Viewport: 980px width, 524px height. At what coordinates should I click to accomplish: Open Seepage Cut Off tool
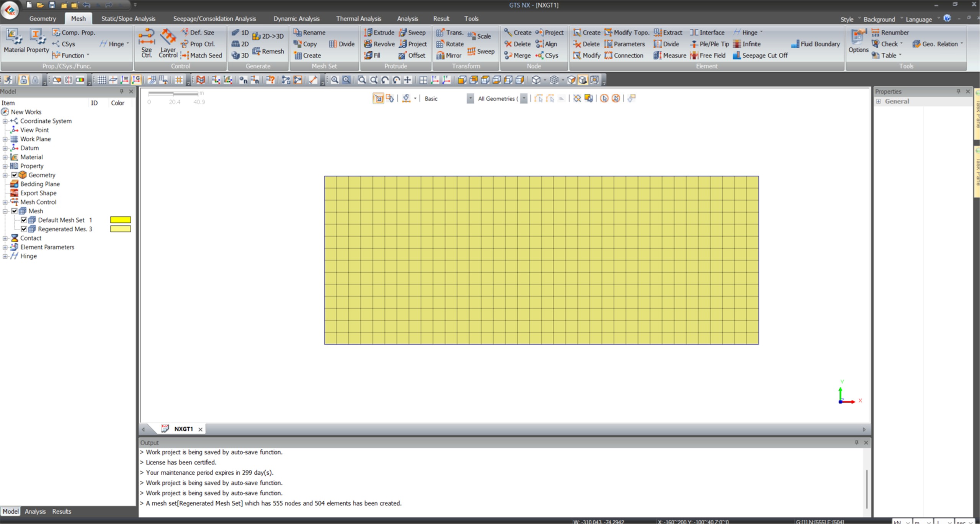760,55
